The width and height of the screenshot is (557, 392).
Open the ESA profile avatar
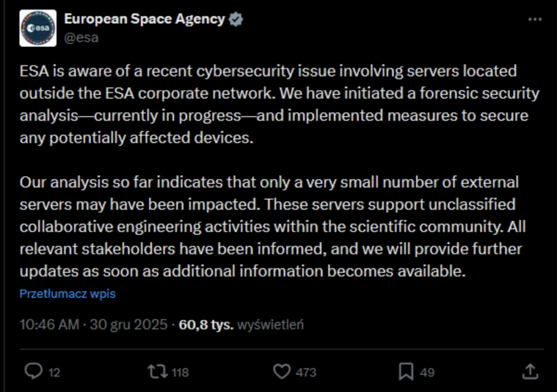38,28
